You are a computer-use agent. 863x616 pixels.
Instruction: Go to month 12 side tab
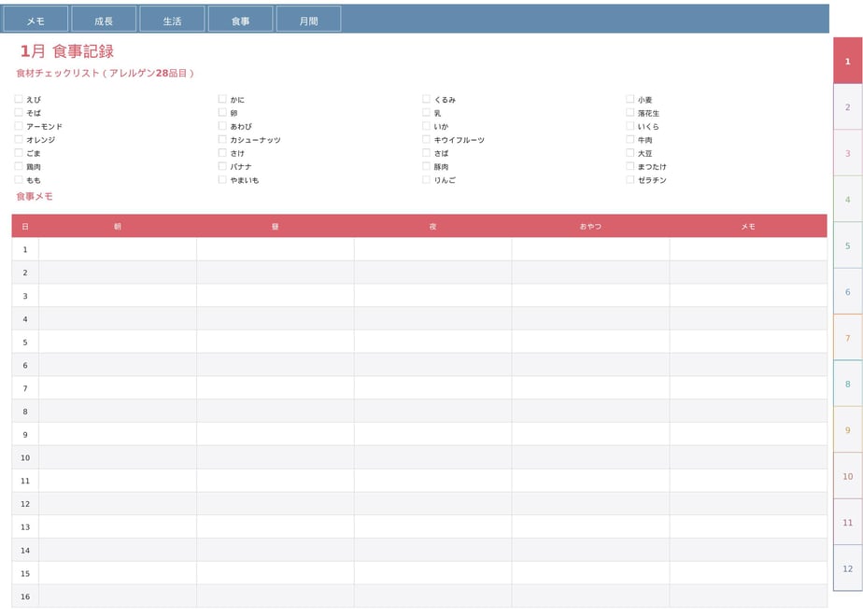[848, 568]
